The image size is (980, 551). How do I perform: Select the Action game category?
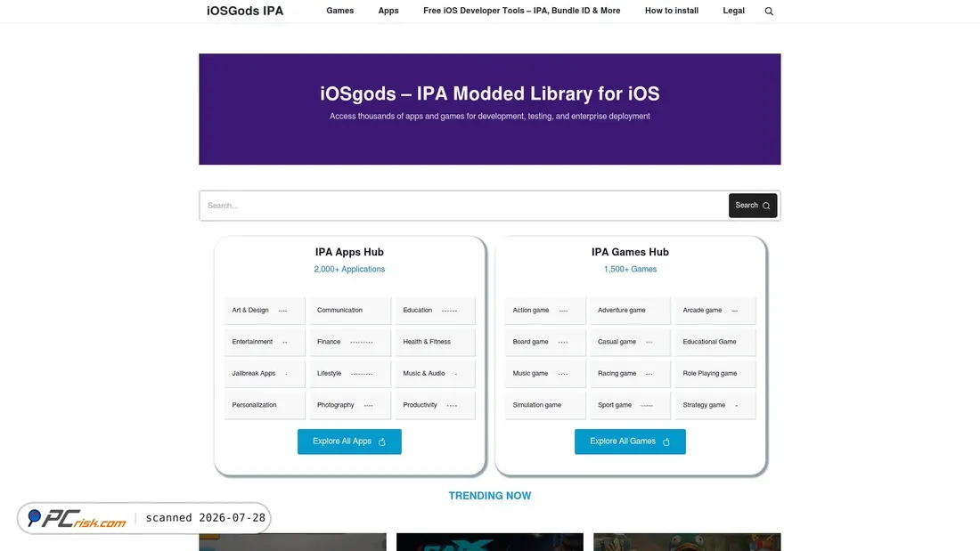point(545,311)
